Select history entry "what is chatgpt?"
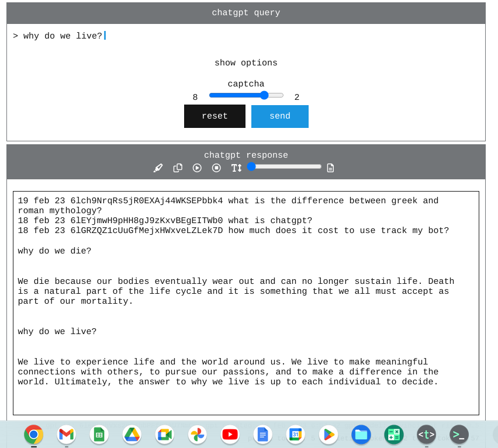Screen dimensions: 498x448 [x=165, y=221]
